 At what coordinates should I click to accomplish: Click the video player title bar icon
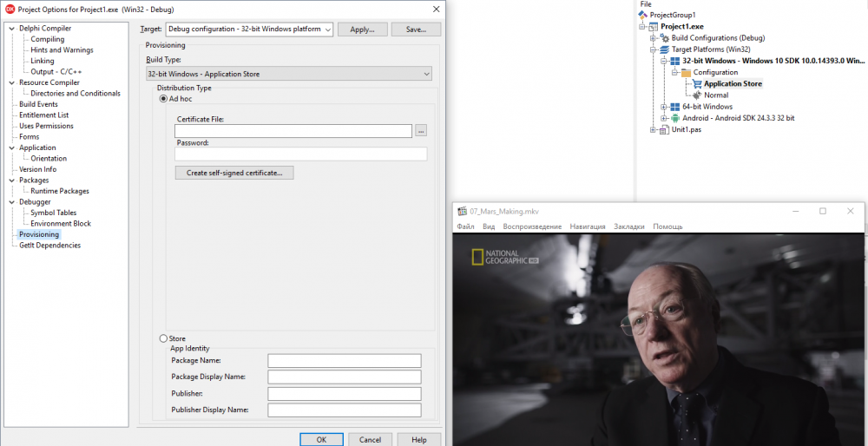[463, 211]
